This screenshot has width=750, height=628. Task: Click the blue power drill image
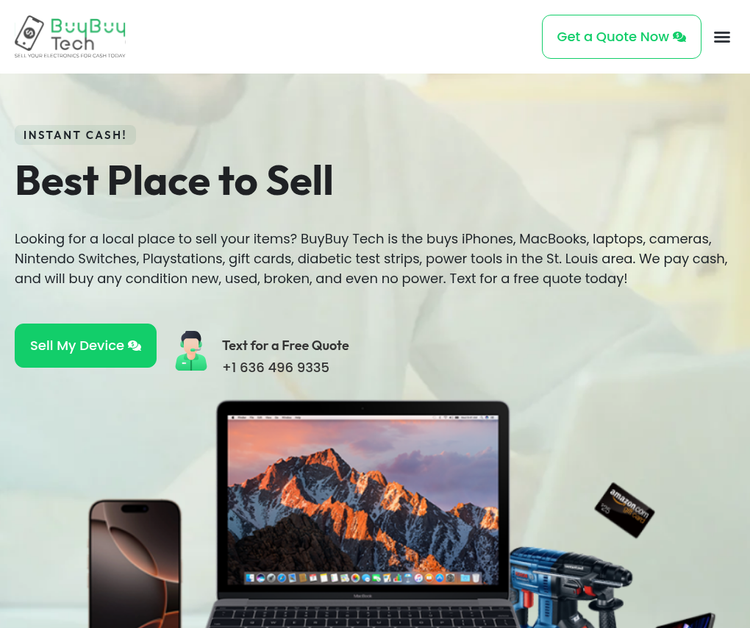(x=569, y=587)
